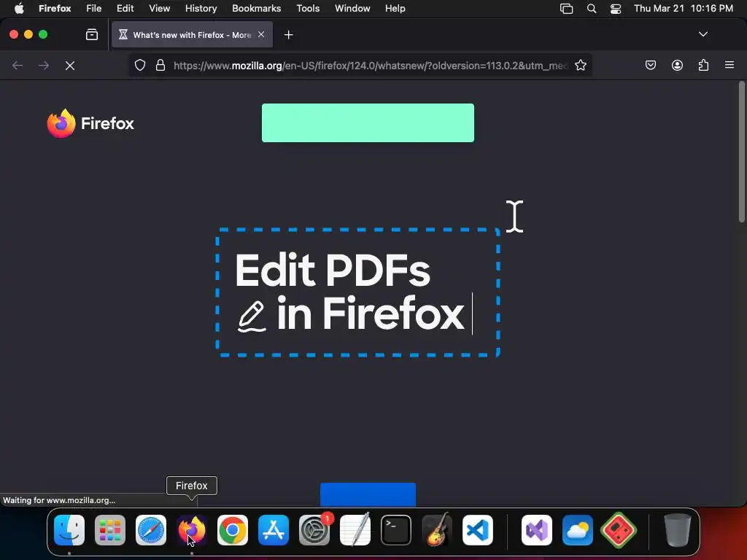
Task: Launch GarageBand from the Dock
Action: (x=437, y=530)
